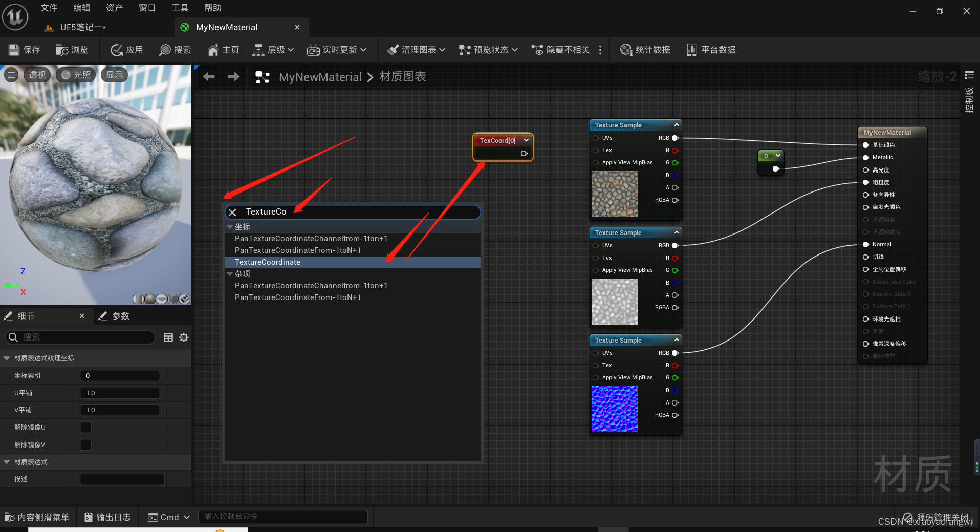Navigate forward with graph right arrow

click(234, 77)
